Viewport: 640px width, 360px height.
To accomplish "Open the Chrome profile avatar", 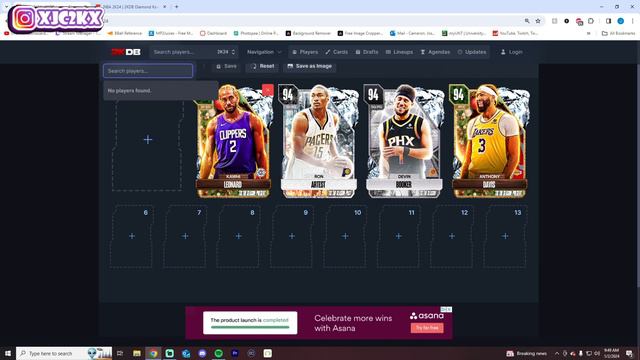I will click(620, 21).
